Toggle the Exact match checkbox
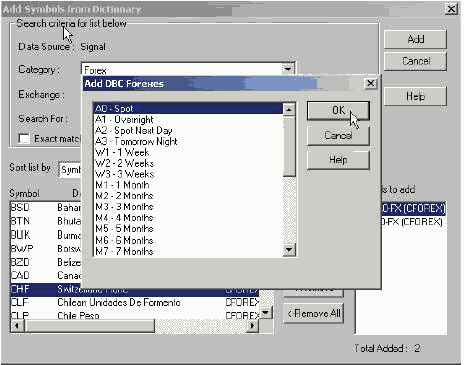 (x=24, y=139)
